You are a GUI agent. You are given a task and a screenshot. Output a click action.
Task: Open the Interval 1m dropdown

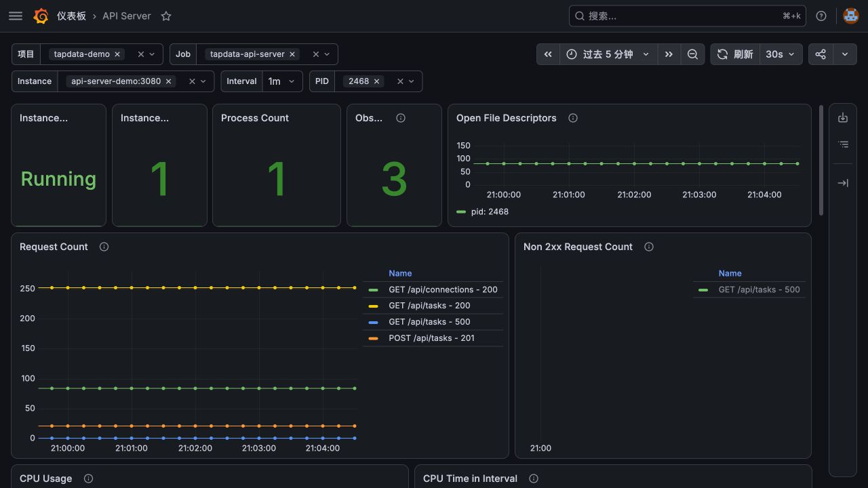point(282,81)
